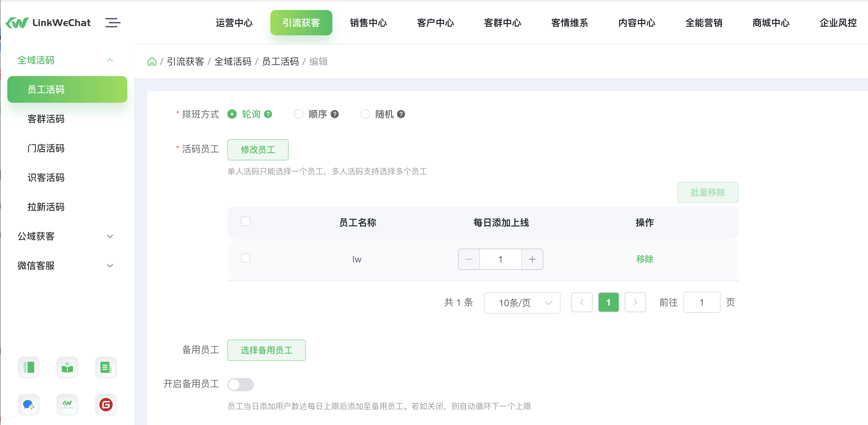Switch to 客户中心 top menu

coord(435,23)
